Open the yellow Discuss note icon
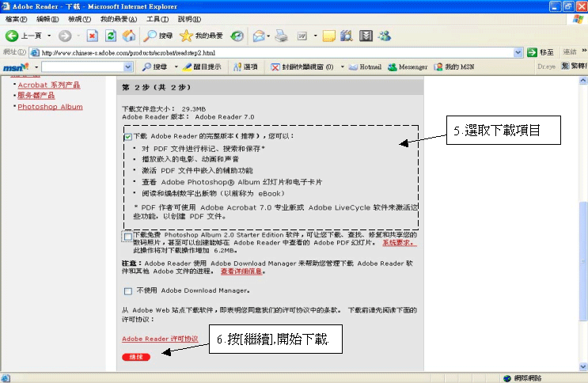 pos(328,36)
